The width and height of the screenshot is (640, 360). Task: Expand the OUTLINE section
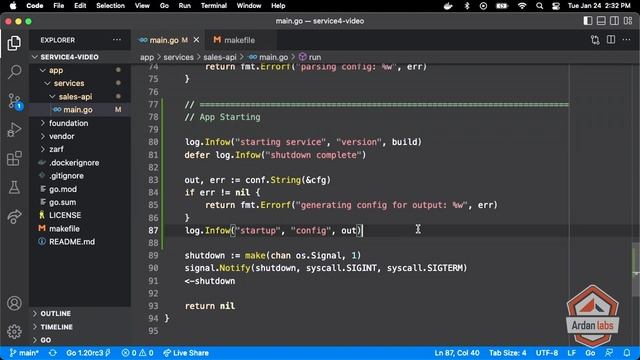pos(80,313)
